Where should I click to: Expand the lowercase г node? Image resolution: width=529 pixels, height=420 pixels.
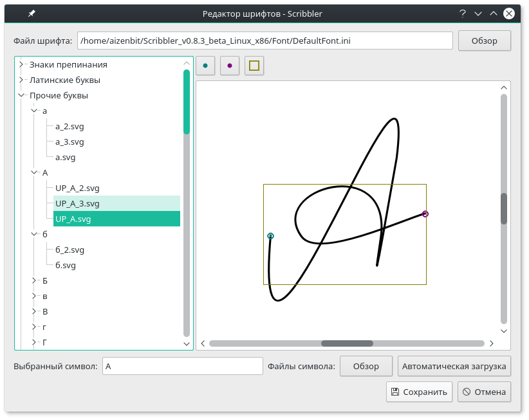(x=34, y=327)
